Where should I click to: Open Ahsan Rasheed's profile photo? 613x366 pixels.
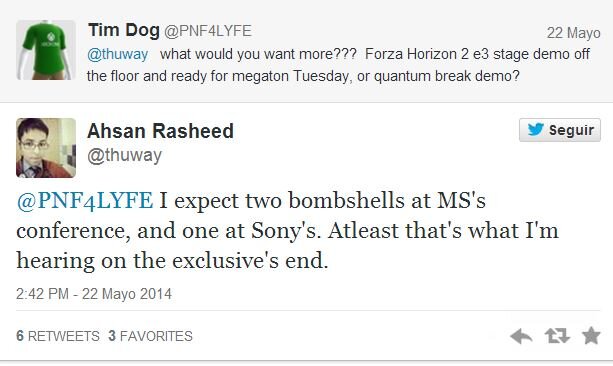(46, 148)
